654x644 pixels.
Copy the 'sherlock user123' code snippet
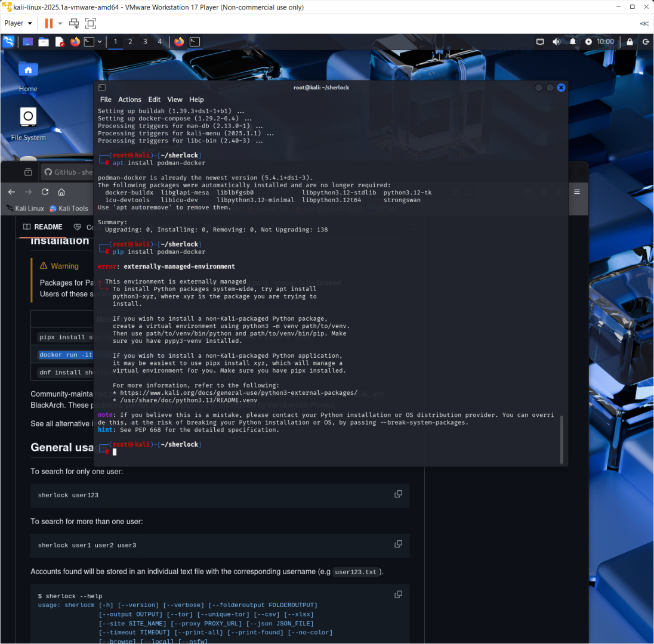[399, 494]
